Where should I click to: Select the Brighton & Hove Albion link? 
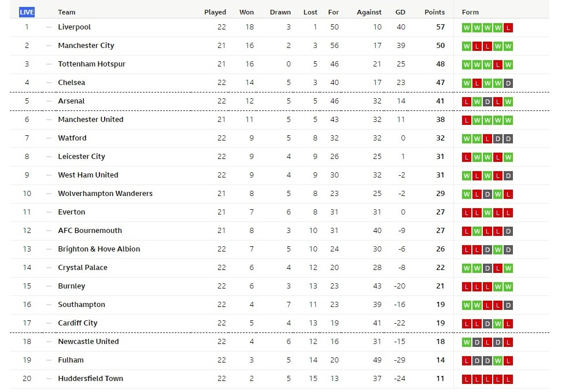click(x=99, y=249)
